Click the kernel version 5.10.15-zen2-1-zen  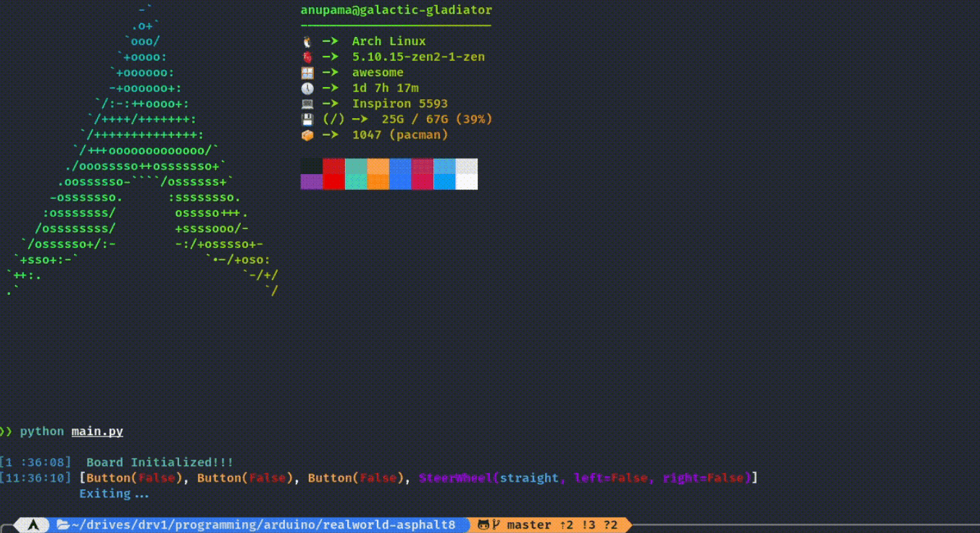coord(418,57)
